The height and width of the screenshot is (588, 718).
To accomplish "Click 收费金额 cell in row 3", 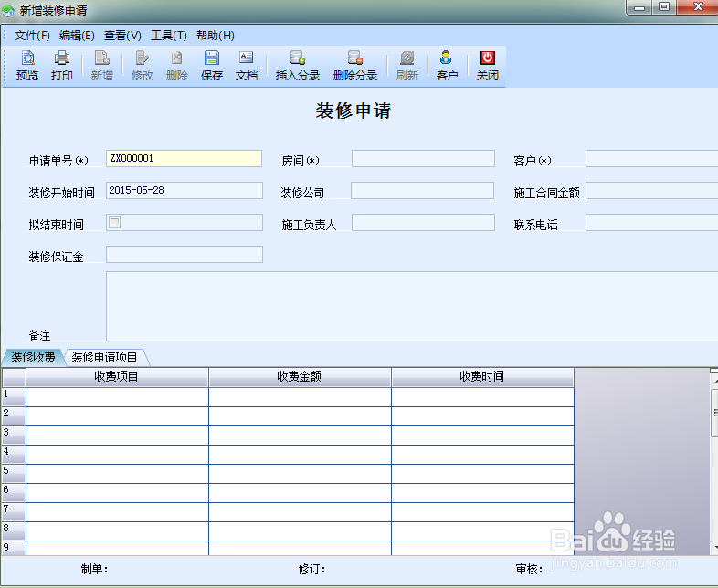I will click(300, 436).
